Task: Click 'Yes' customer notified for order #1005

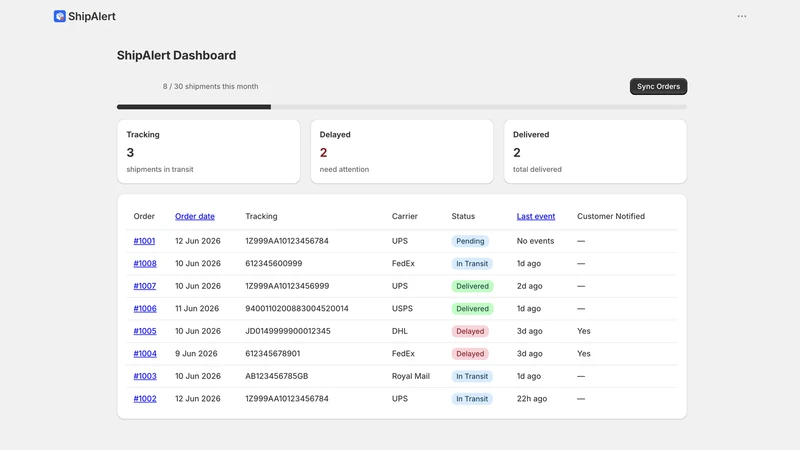Action: point(584,331)
